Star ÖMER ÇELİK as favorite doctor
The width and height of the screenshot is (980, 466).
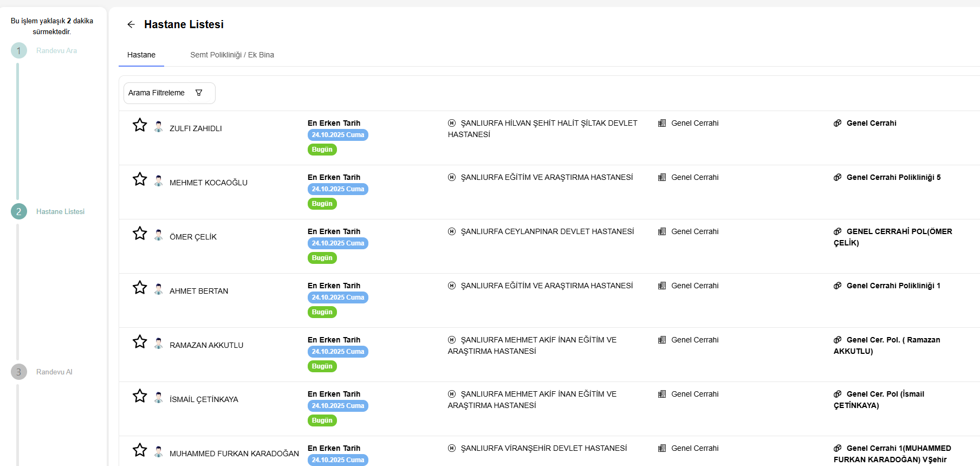coord(140,234)
